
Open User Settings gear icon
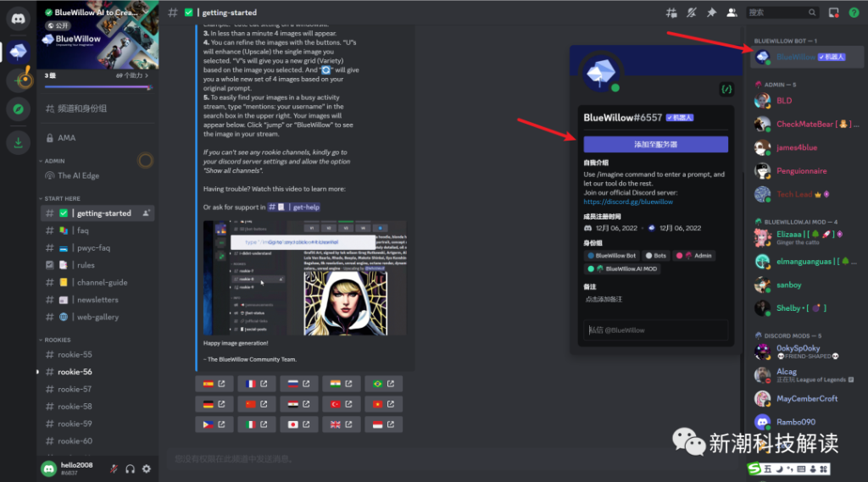pos(146,468)
